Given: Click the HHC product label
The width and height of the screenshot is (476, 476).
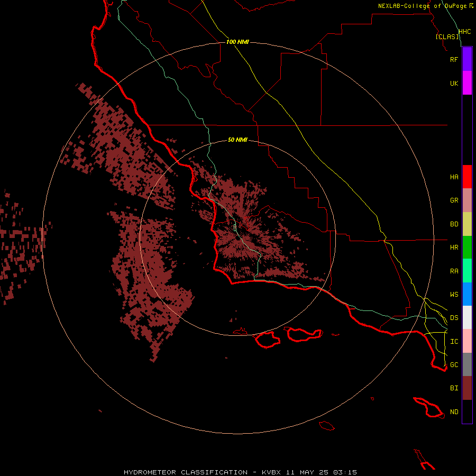Looking at the screenshot, I should point(465,32).
